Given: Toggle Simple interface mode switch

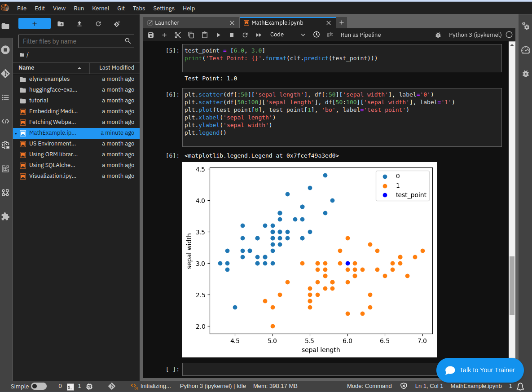Looking at the screenshot, I should click(x=39, y=386).
